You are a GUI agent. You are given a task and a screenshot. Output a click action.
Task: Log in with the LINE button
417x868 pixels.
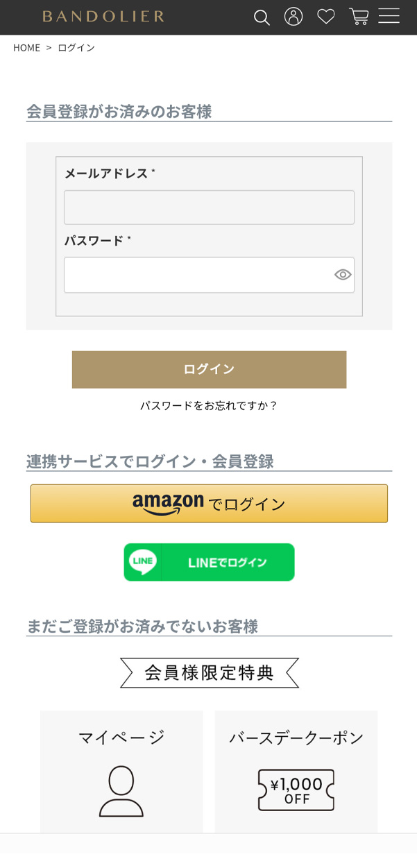point(209,562)
